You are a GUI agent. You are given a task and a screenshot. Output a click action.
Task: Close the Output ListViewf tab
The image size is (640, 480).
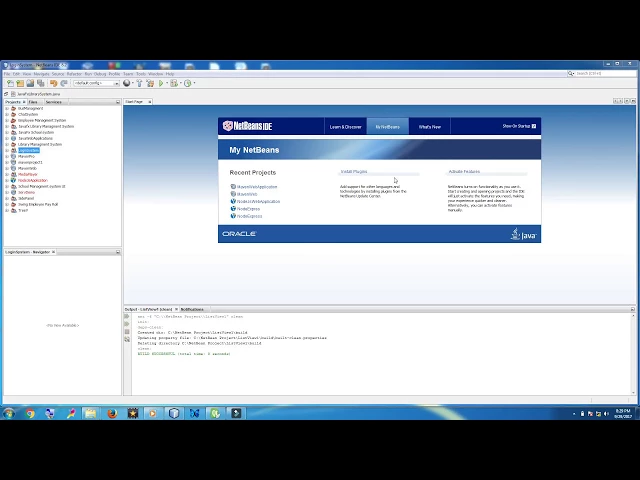tap(176, 309)
